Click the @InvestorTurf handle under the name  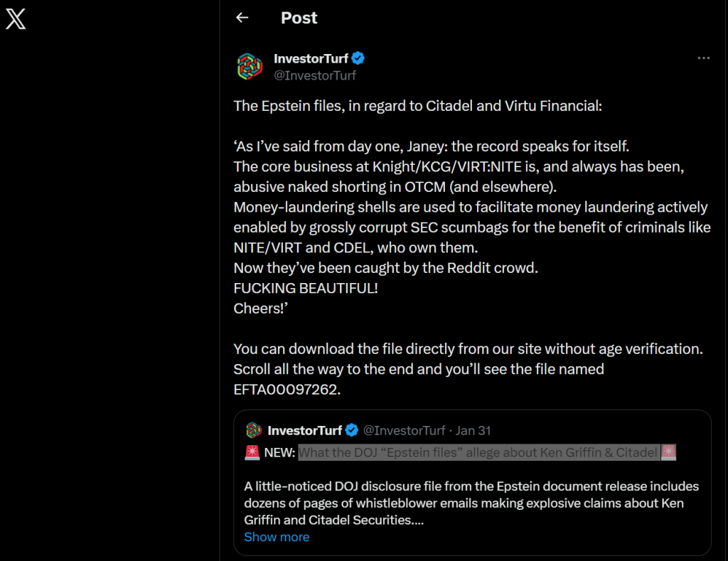click(x=316, y=75)
